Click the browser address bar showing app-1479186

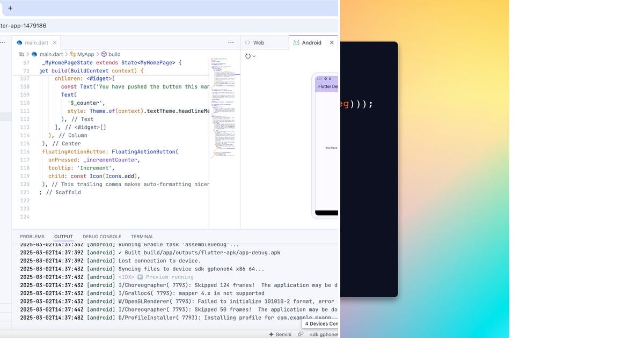click(170, 25)
